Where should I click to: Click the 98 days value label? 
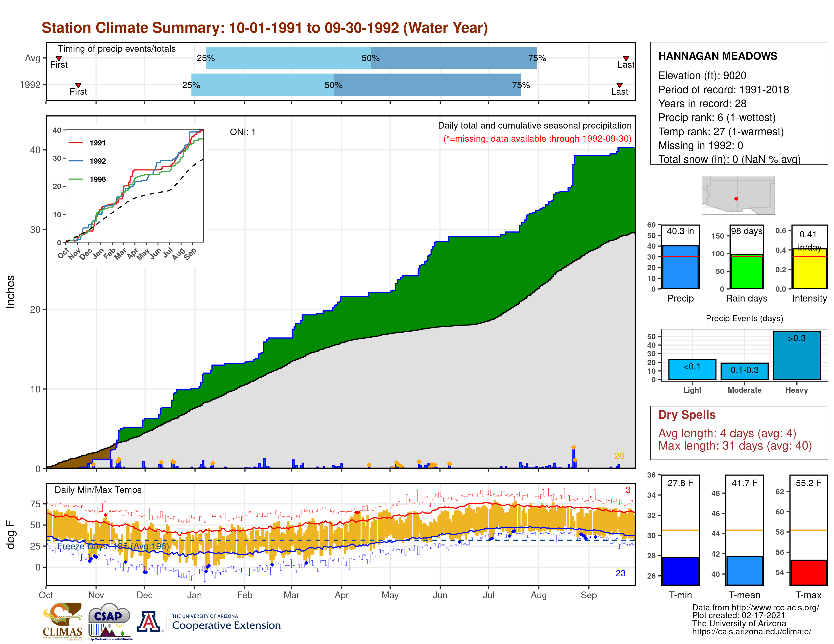point(747,231)
